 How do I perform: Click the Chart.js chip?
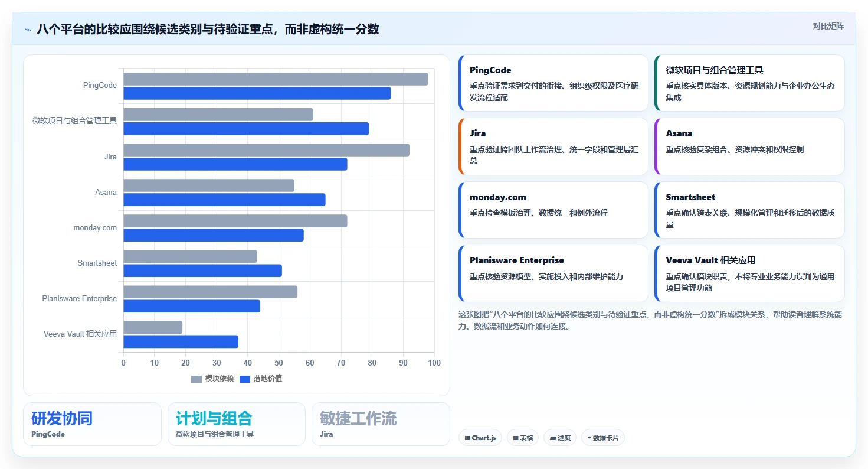(x=480, y=438)
